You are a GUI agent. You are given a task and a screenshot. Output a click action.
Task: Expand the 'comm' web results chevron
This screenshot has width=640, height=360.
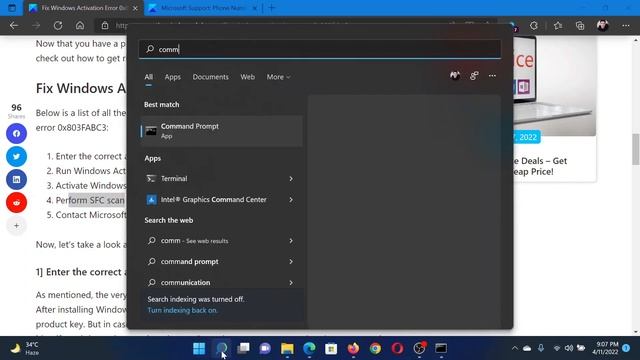[291, 241]
